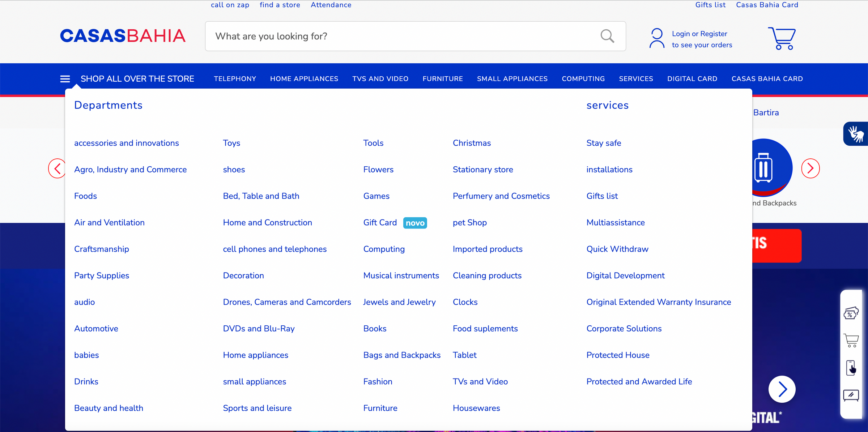Go to the Toys department
This screenshot has height=432, width=868.
click(231, 143)
